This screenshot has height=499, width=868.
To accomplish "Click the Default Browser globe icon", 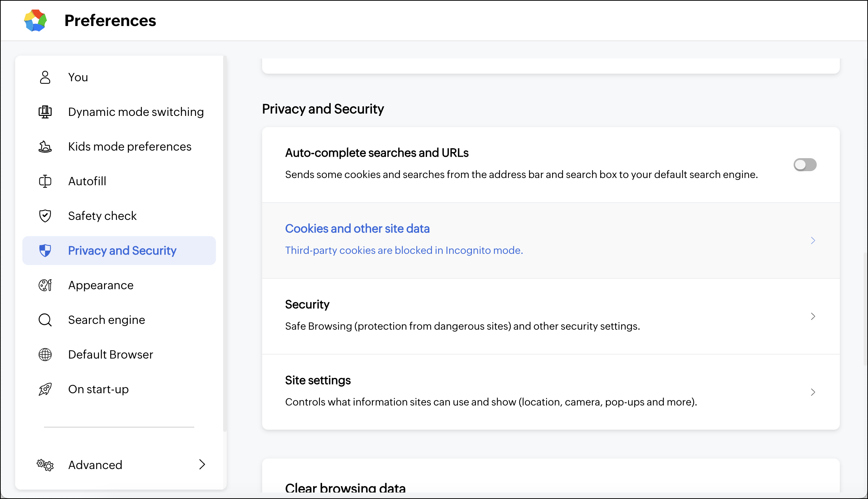I will [45, 355].
